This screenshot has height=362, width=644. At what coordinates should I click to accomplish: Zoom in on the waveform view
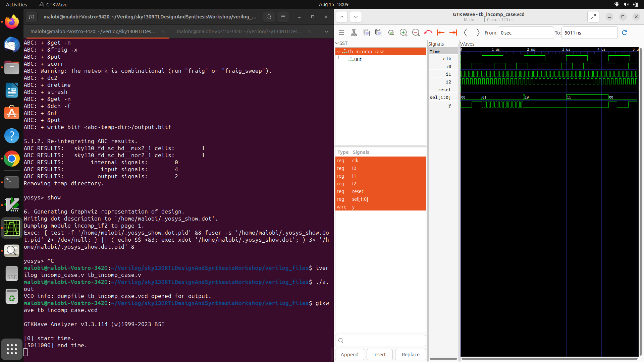coord(404,33)
